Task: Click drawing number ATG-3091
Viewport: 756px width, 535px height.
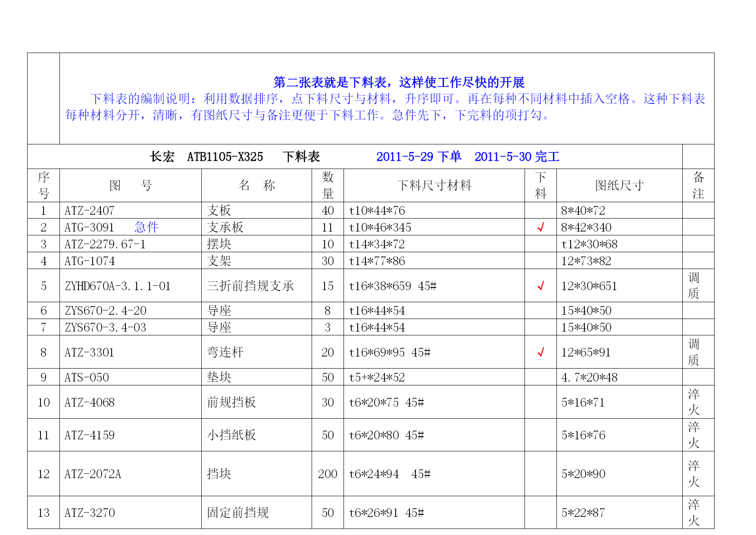Action: (90, 228)
